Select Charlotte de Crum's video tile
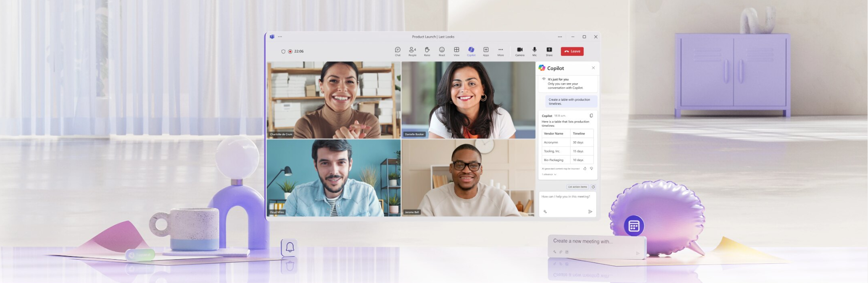Screen dimensions: 868x283 [x=334, y=100]
